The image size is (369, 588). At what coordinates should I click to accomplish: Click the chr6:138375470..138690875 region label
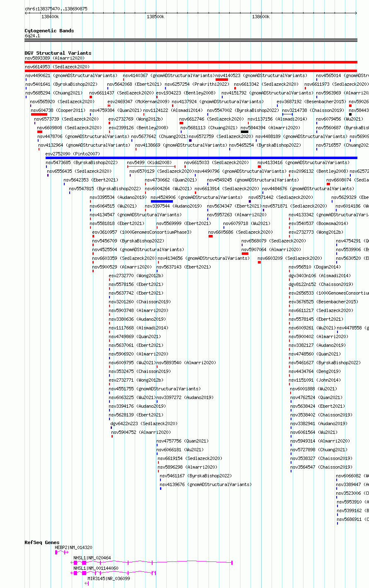coord(56,9)
